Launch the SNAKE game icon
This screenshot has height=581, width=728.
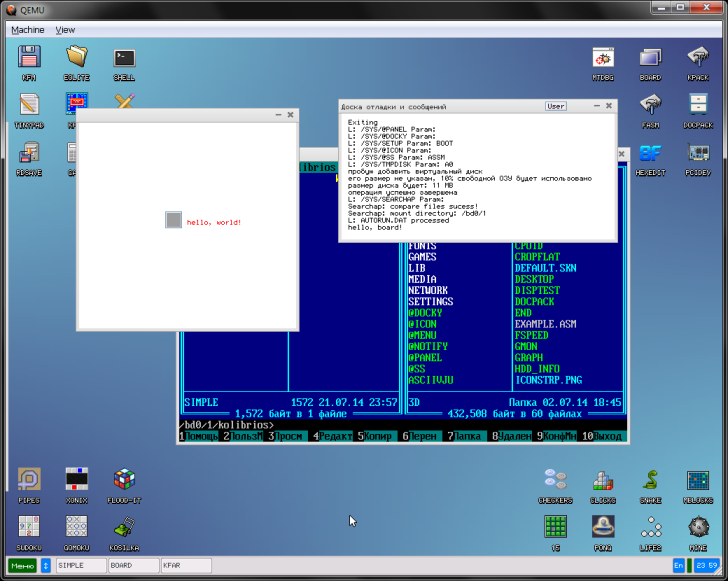[650, 485]
